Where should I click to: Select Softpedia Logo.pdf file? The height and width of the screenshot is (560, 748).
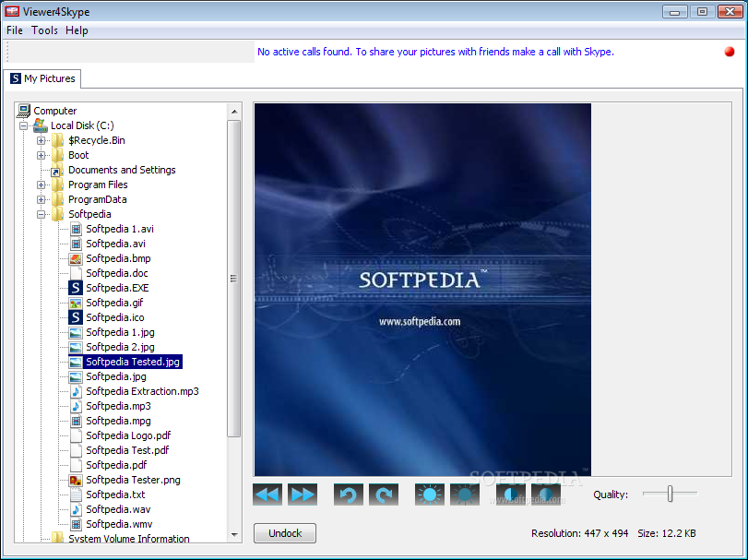click(x=128, y=435)
